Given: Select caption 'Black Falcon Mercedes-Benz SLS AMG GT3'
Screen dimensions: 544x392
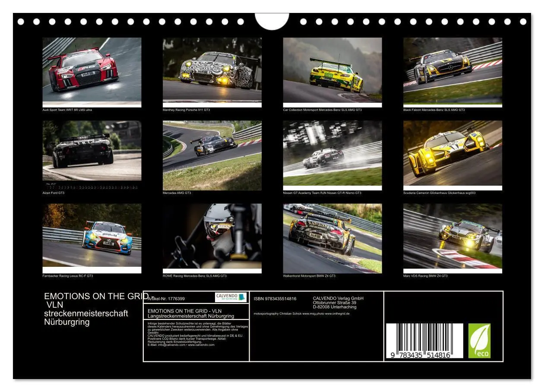Looking at the screenshot, I should click(x=434, y=110).
